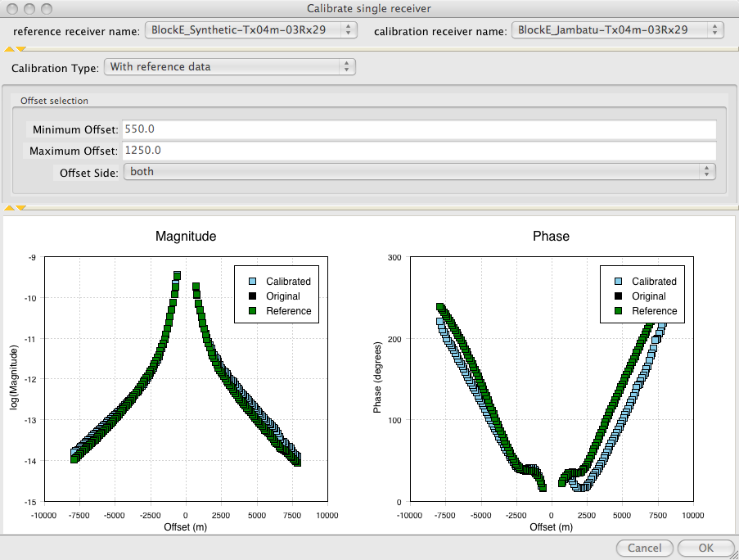739x560 pixels.
Task: Click the "Reference" text in the Phase legend
Action: pyautogui.click(x=654, y=310)
